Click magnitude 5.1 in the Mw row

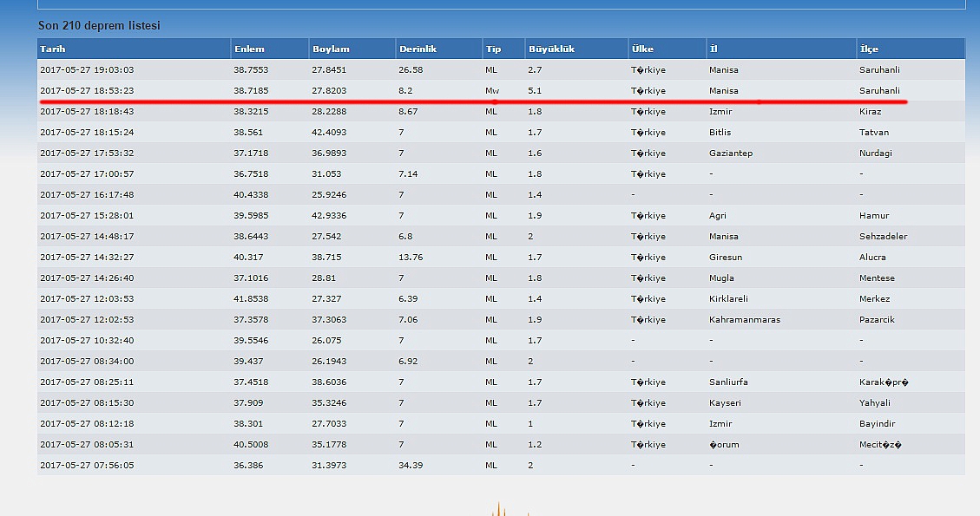click(535, 90)
